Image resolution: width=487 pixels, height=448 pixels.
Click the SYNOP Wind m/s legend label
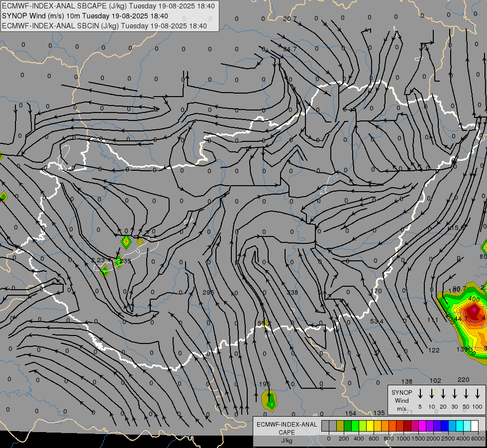[401, 400]
